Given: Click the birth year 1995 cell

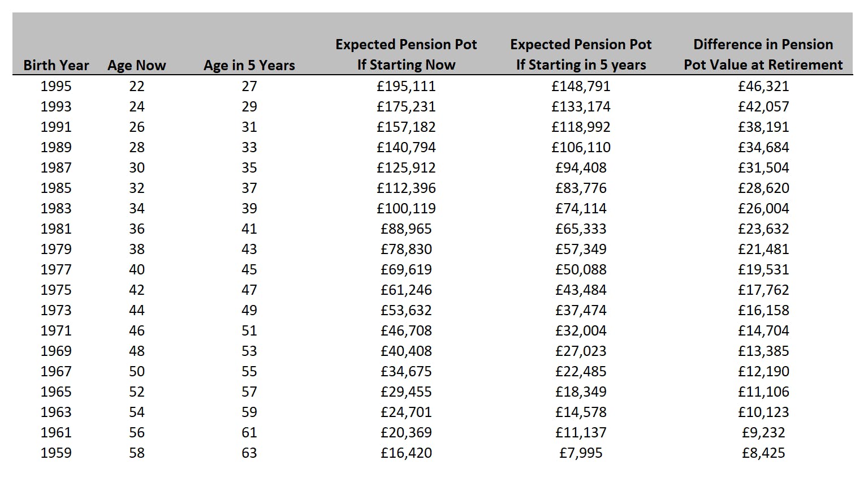Looking at the screenshot, I should (x=56, y=86).
